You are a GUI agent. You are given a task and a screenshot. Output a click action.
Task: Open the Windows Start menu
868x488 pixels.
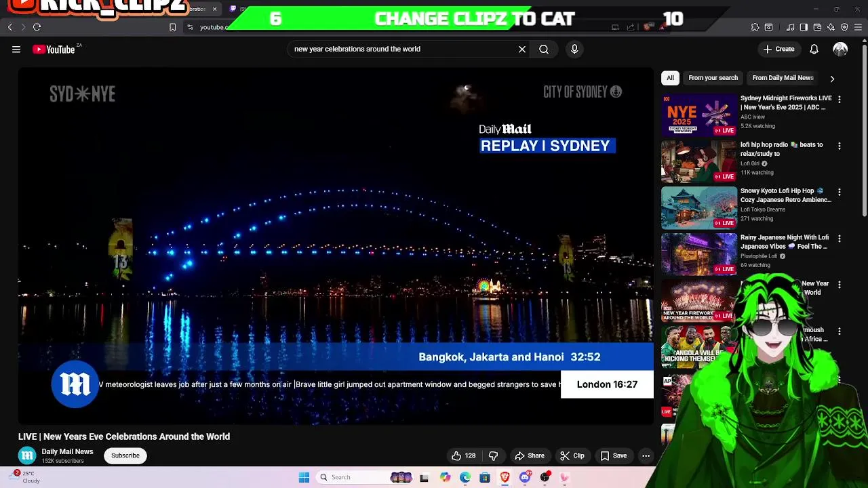(304, 477)
